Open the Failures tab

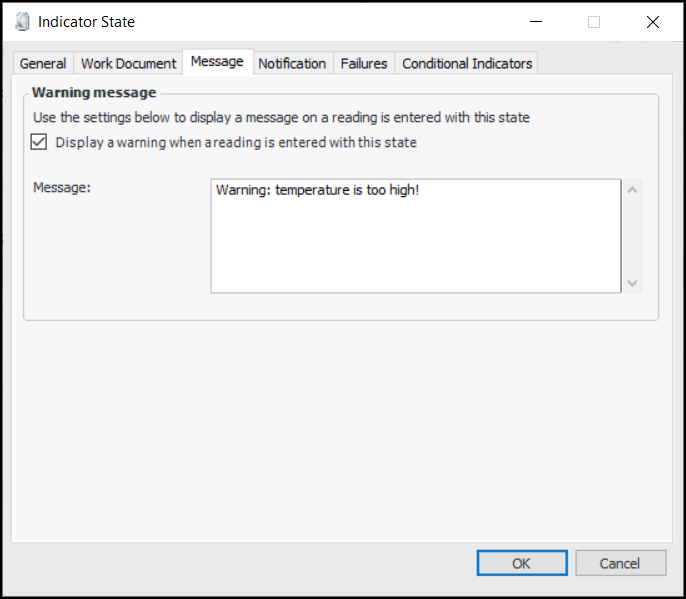tap(364, 63)
